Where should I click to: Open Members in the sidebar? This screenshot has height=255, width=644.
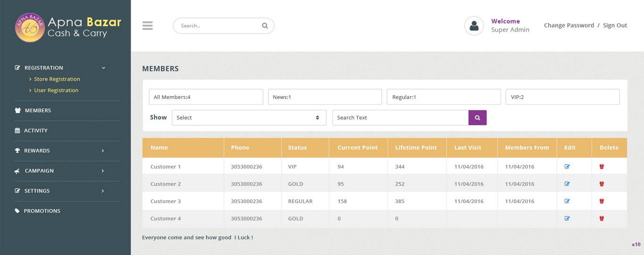38,110
